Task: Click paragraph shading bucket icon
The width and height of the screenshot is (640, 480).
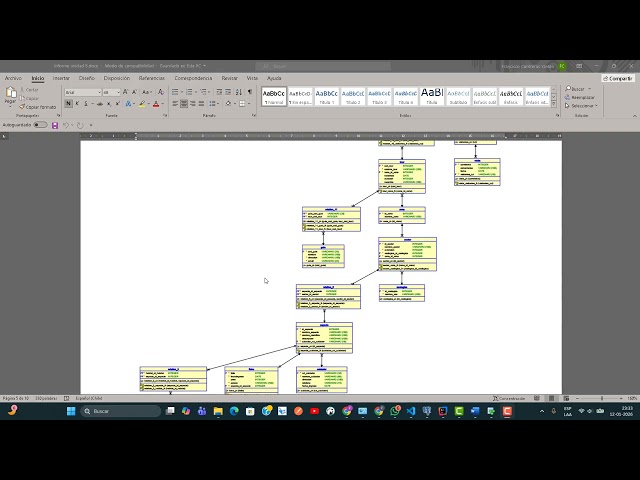Action: click(228, 104)
